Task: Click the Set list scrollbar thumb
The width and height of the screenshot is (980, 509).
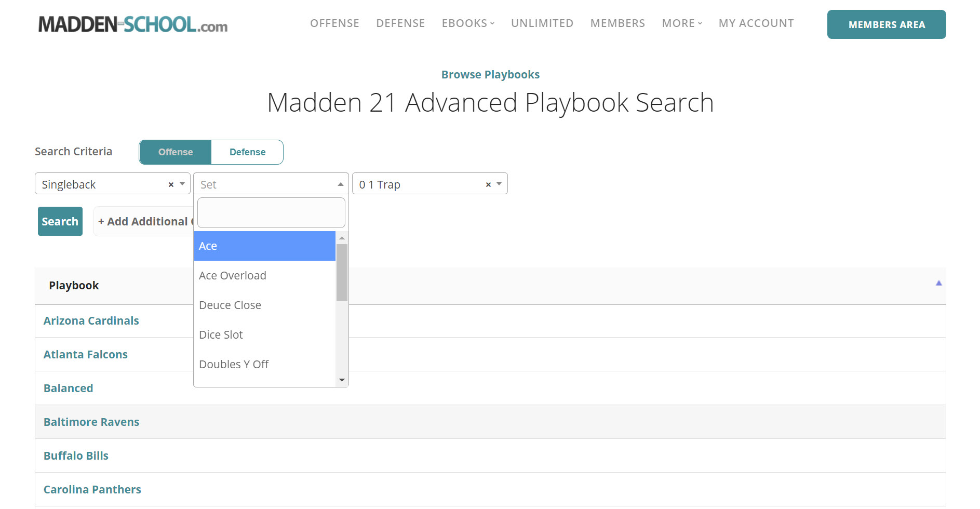Action: 342,273
